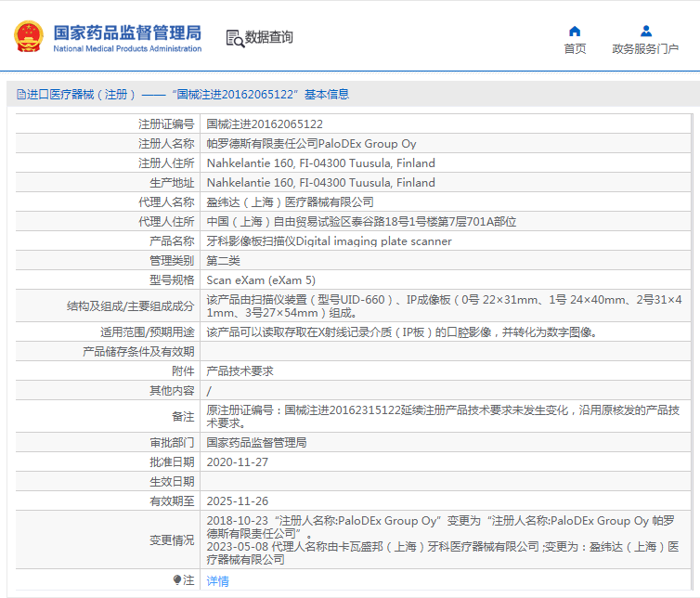Click the 产品名称 row label
Viewport: 700px width, 598px height.
click(172, 241)
